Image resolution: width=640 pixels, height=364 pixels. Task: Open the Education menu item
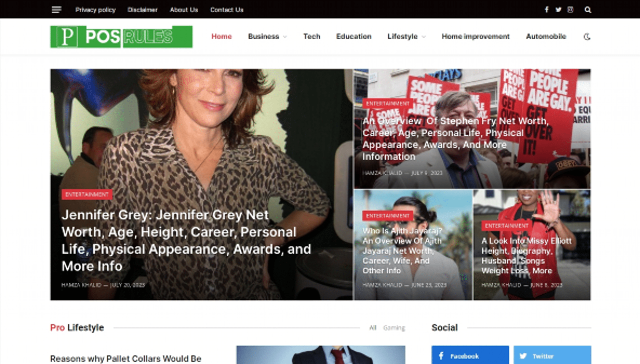pos(353,36)
